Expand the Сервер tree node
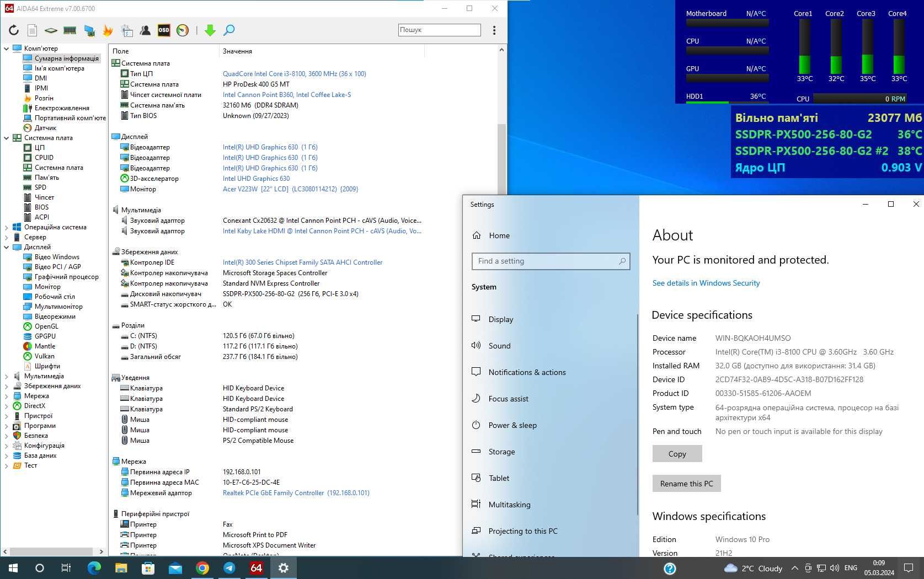 (6, 237)
